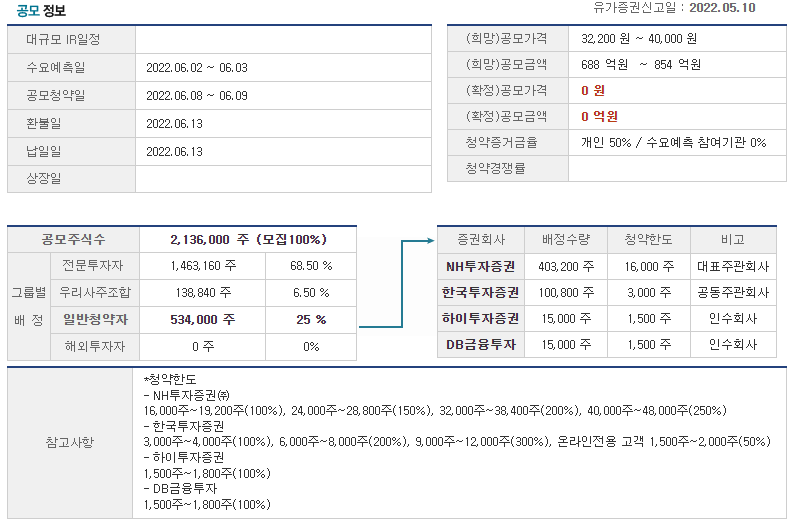Select the red 0 억원 value

click(x=599, y=117)
